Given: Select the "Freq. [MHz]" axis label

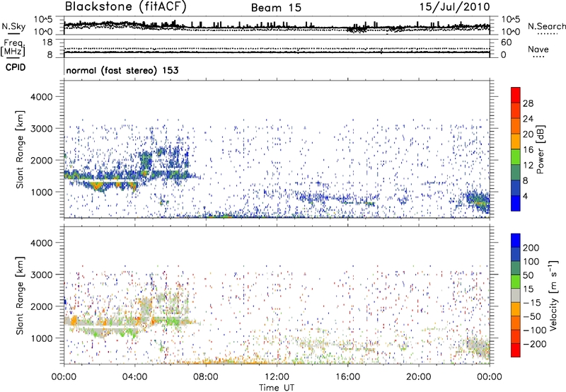Looking at the screenshot, I should tap(13, 47).
